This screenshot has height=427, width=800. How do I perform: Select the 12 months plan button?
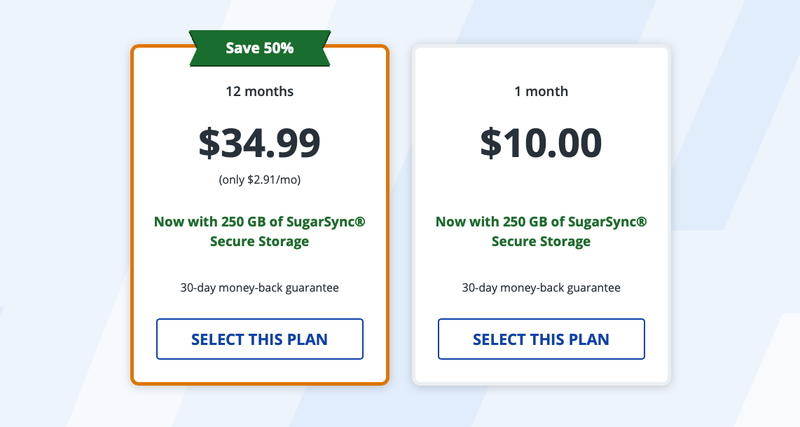pos(260,339)
